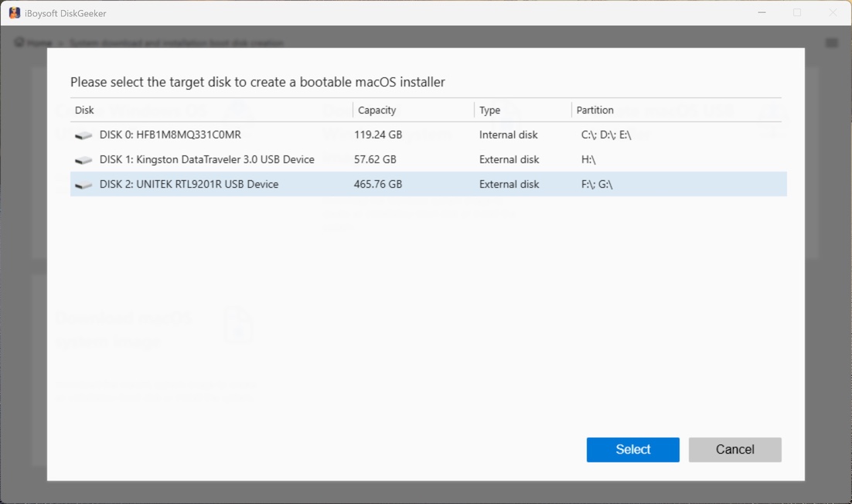The image size is (852, 504).
Task: Select DISK 2 UNITEK RTL9201R USB Device
Action: click(x=309, y=184)
